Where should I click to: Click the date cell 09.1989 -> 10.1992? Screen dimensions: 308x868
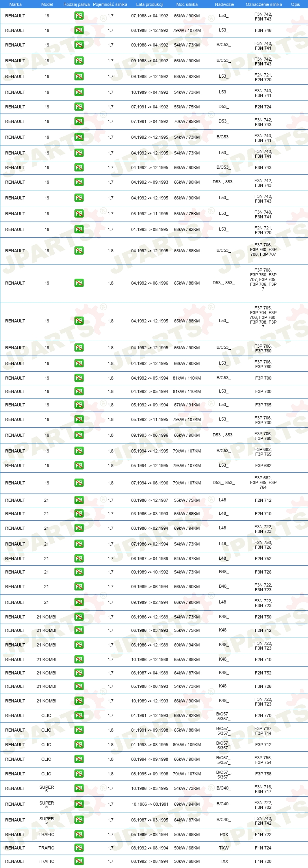150,572
